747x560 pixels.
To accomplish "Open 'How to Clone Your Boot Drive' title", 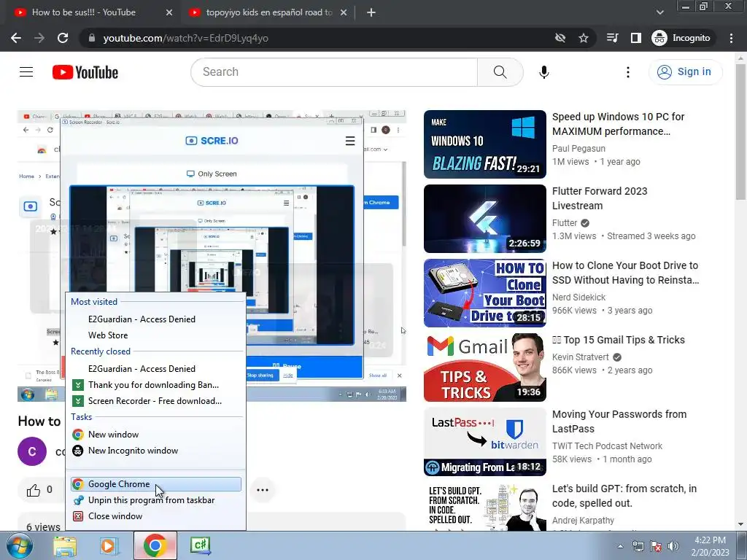I will [x=625, y=273].
